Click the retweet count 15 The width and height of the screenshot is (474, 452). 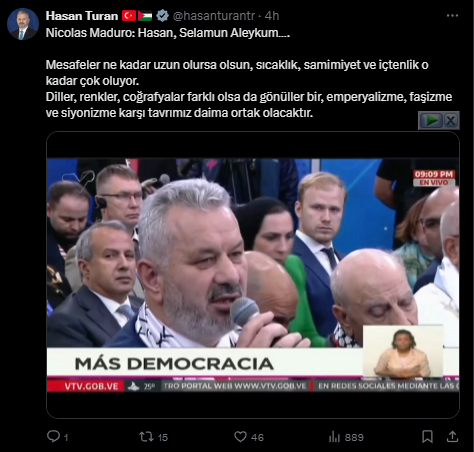pyautogui.click(x=163, y=437)
